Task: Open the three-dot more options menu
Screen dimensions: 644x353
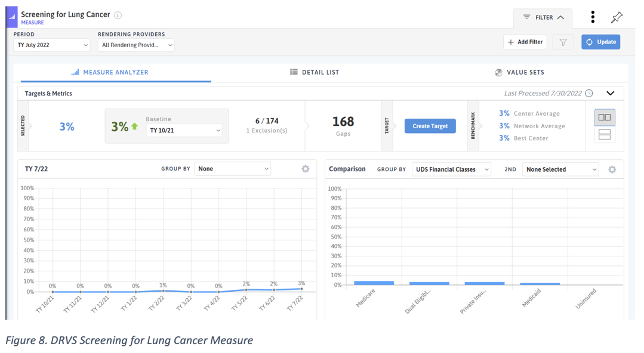Action: click(592, 17)
